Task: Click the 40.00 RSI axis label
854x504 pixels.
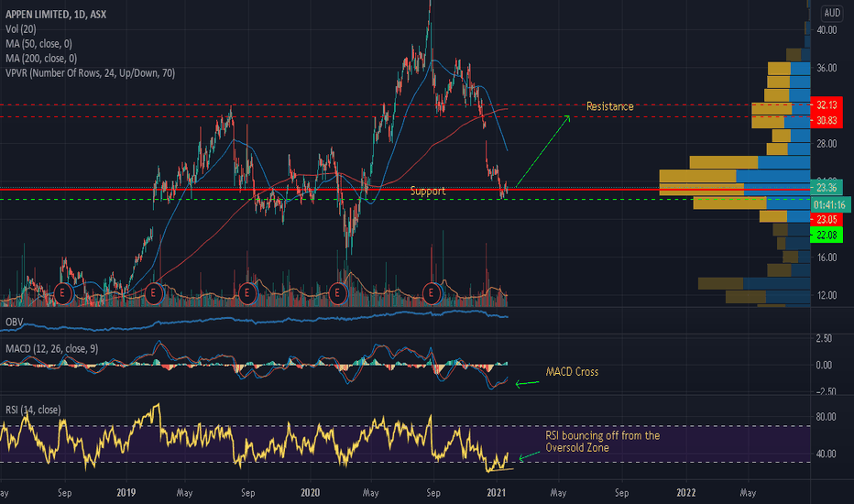Action: 827,454
